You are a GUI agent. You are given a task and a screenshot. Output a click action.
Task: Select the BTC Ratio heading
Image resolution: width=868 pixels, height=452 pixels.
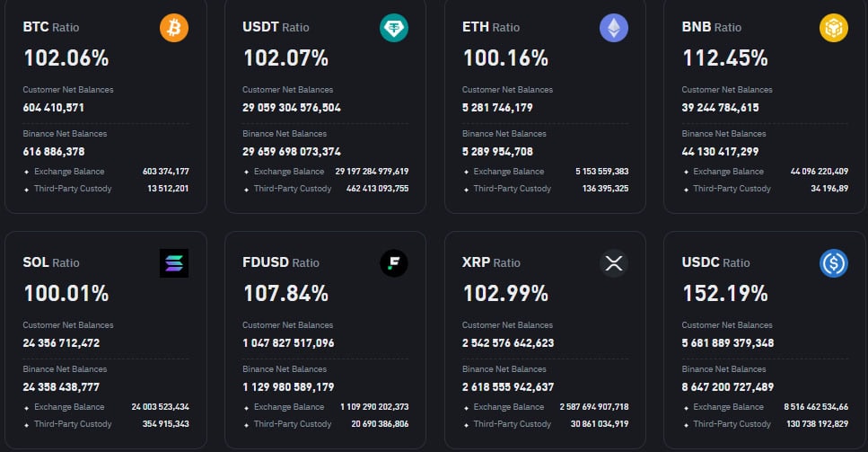coord(51,27)
